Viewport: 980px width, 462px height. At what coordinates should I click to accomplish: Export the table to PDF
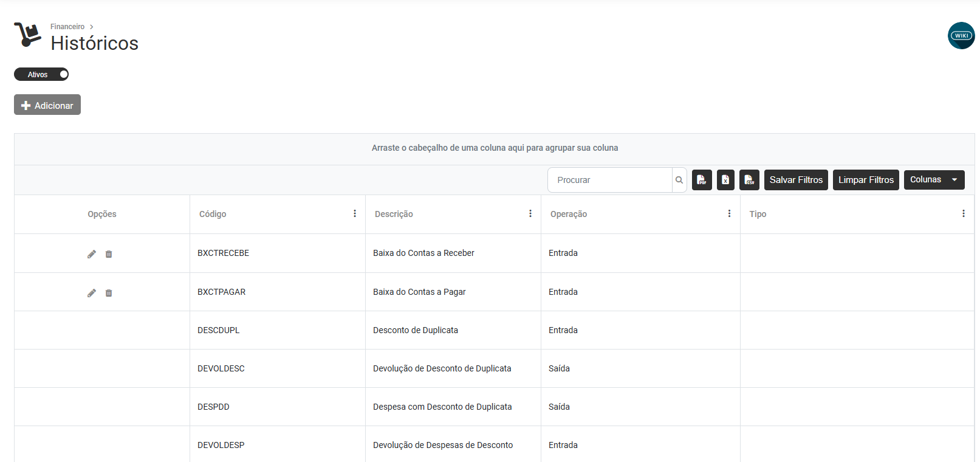point(702,180)
